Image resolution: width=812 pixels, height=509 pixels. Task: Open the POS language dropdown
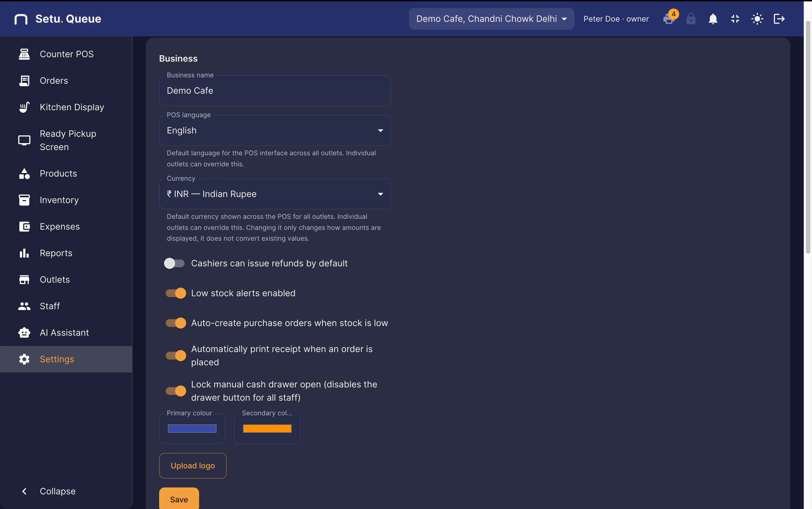[x=275, y=131]
